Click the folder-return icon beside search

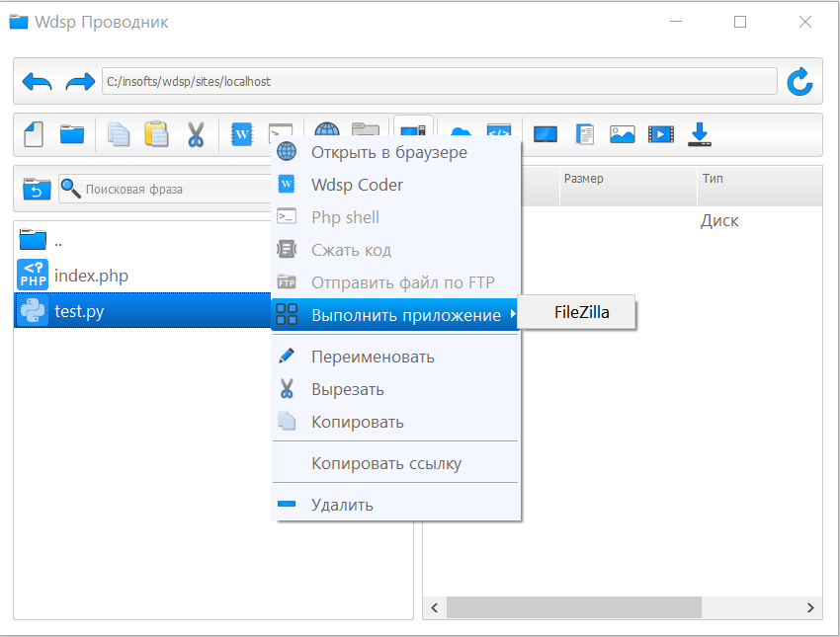(37, 189)
